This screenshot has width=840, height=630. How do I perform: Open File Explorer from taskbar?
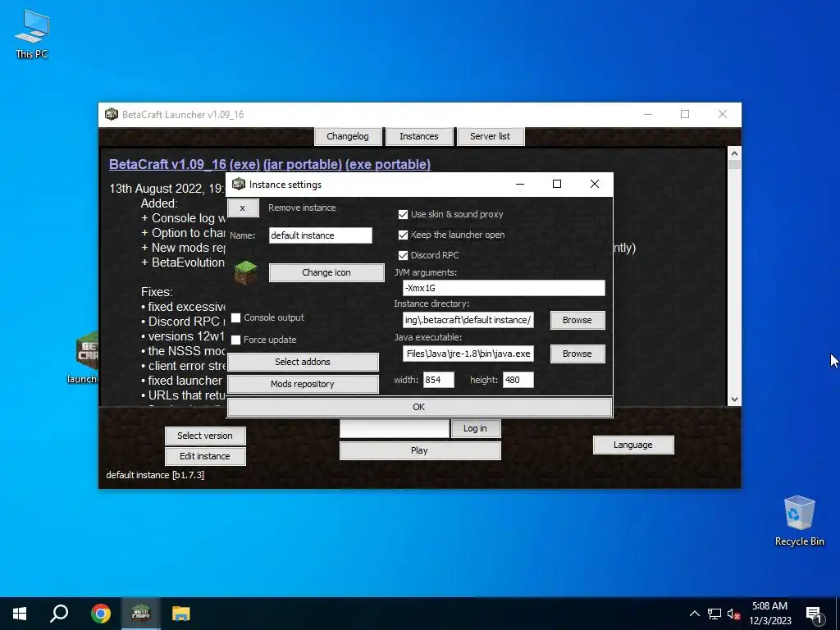(181, 614)
